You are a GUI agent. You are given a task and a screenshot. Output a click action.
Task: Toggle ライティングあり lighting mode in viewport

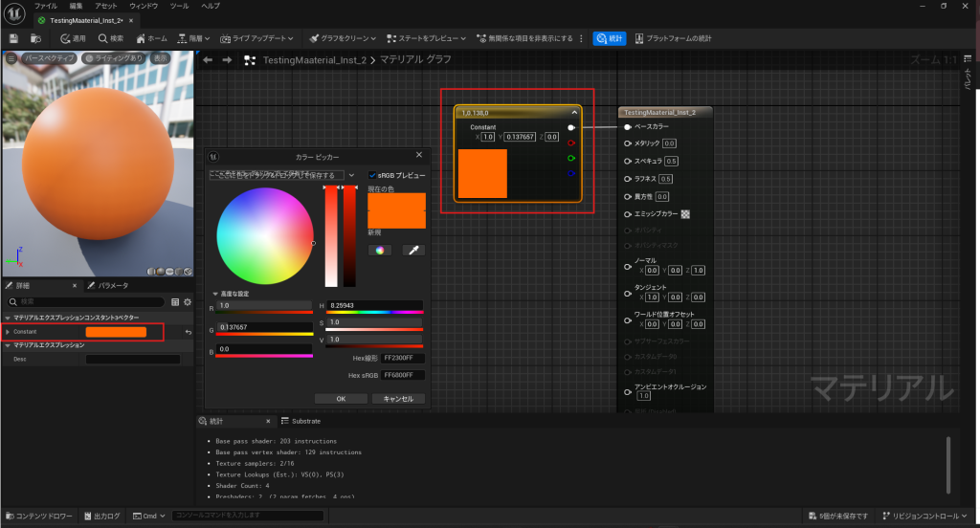point(114,58)
